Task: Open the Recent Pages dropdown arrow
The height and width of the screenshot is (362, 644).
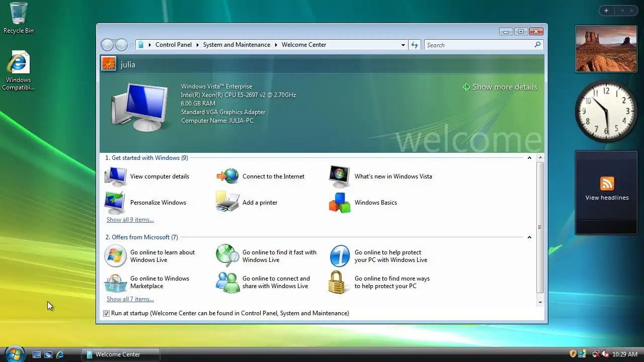Action: click(x=131, y=45)
